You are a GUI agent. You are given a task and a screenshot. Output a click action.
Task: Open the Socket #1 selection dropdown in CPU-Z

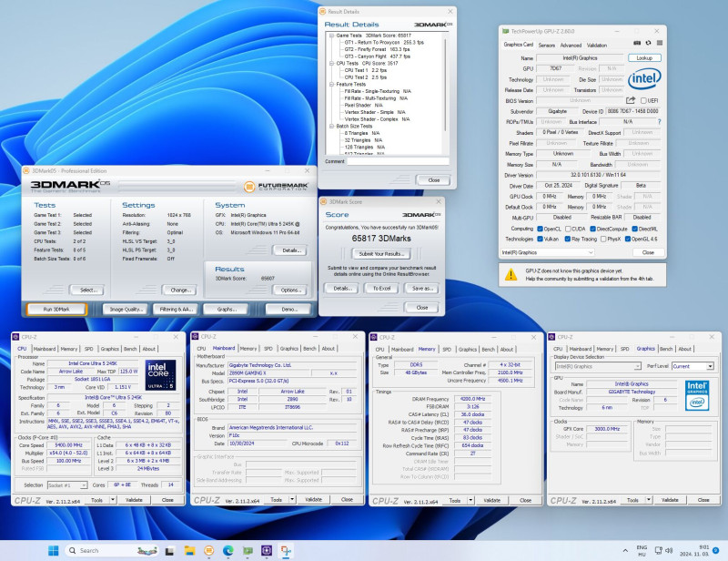66,485
